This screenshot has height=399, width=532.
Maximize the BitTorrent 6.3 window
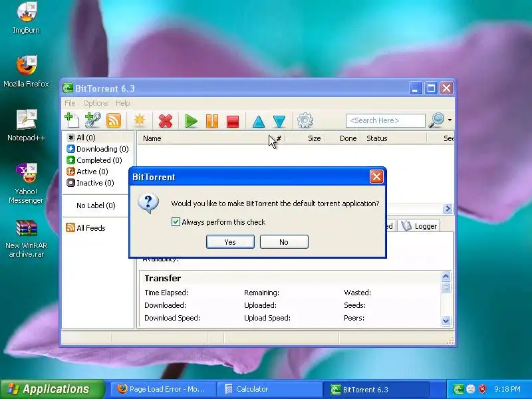pyautogui.click(x=431, y=88)
